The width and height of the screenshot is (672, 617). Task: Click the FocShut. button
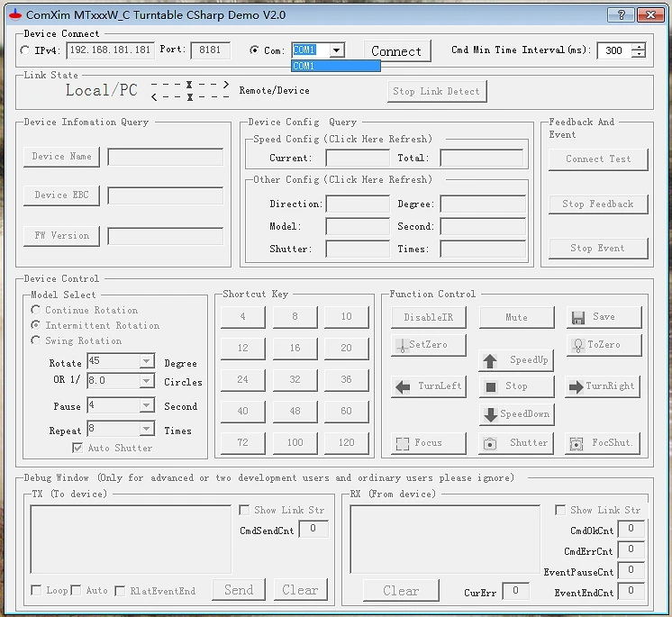pos(603,443)
